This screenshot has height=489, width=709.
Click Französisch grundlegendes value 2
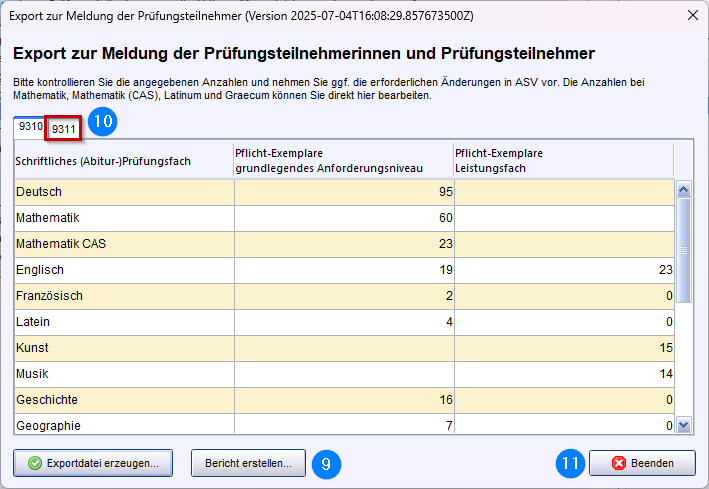(x=345, y=296)
